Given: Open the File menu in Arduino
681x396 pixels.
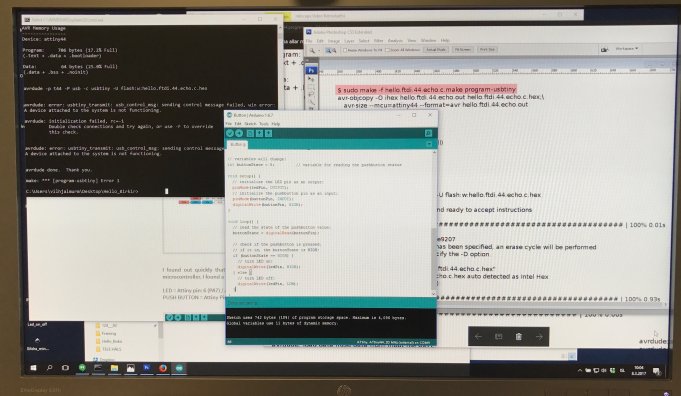Looking at the screenshot, I should point(228,124).
